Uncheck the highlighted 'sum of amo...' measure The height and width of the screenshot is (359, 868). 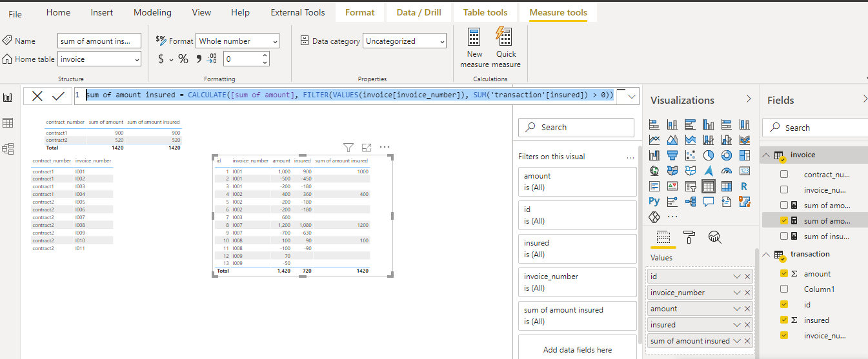[x=784, y=220]
